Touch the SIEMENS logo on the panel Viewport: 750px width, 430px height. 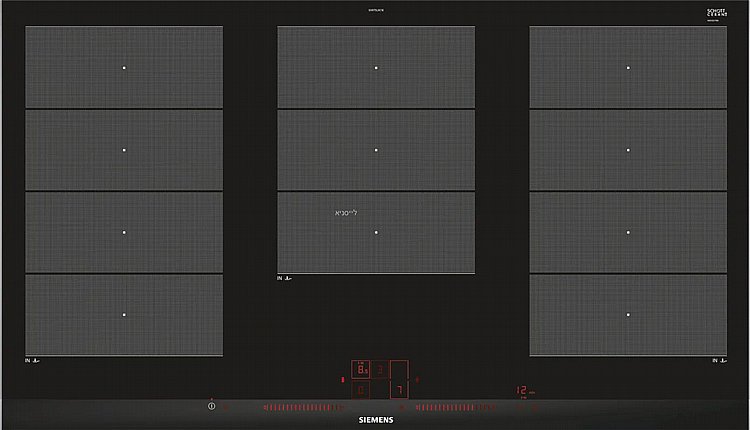(x=376, y=420)
